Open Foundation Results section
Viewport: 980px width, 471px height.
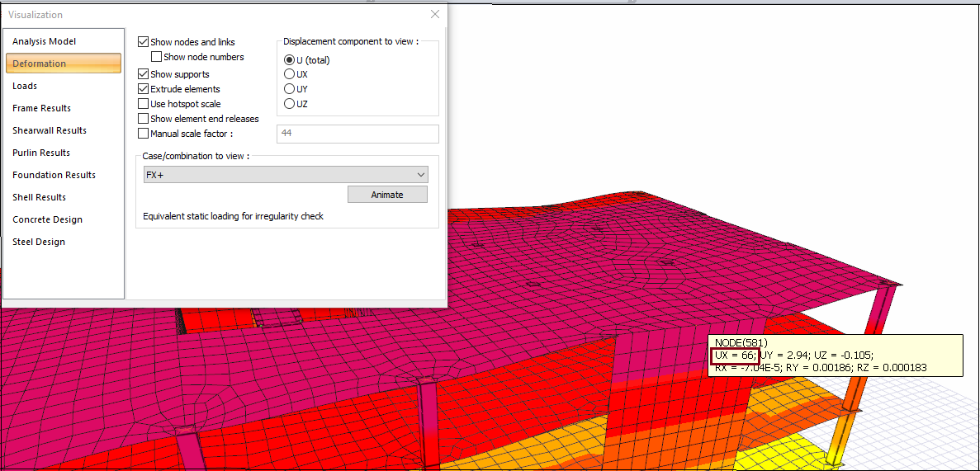(54, 175)
